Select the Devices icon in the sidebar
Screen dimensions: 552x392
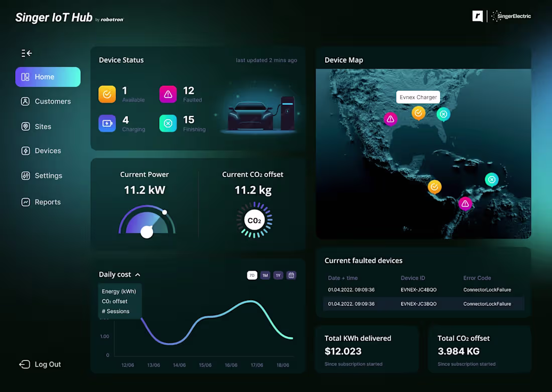25,150
